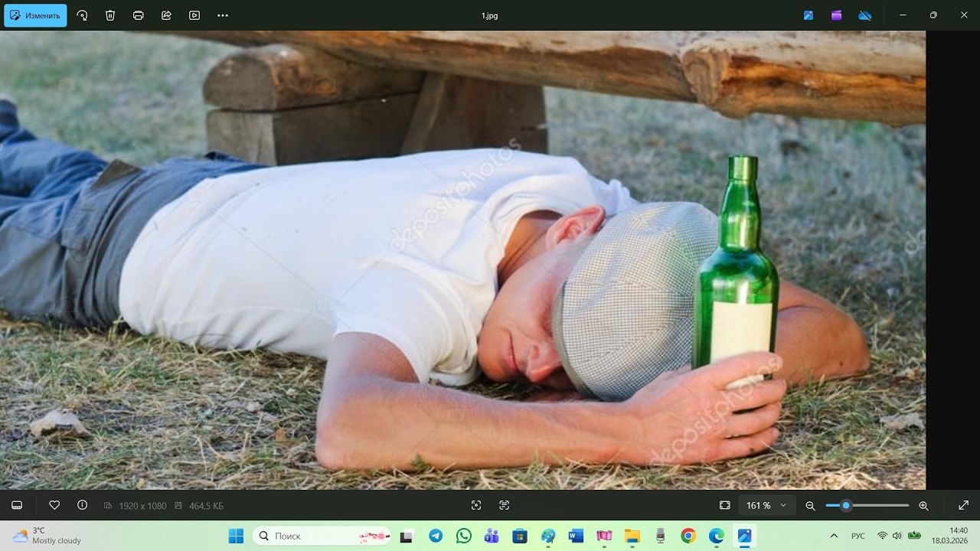Restore down the Photos window
Viewport: 980px width, 551px height.
point(933,15)
